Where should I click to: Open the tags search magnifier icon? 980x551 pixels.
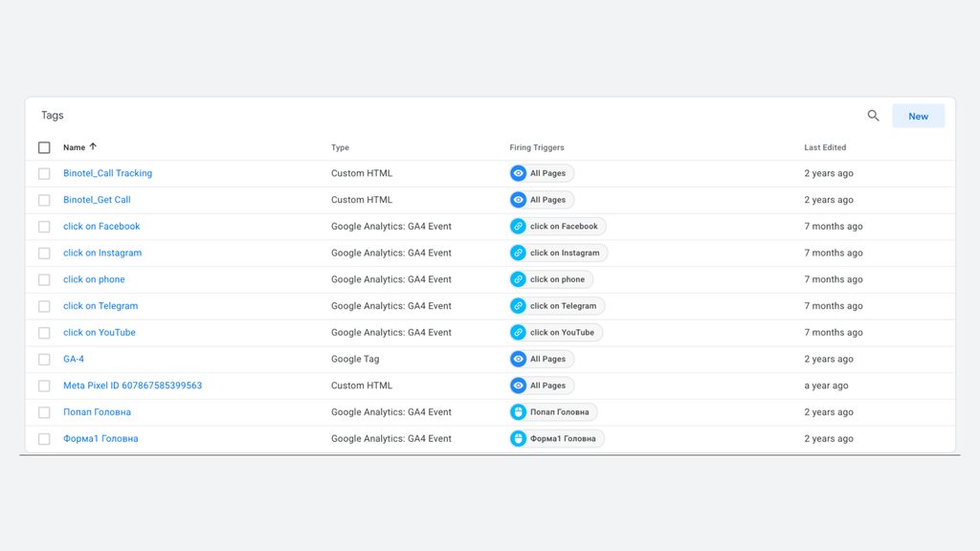coord(873,116)
